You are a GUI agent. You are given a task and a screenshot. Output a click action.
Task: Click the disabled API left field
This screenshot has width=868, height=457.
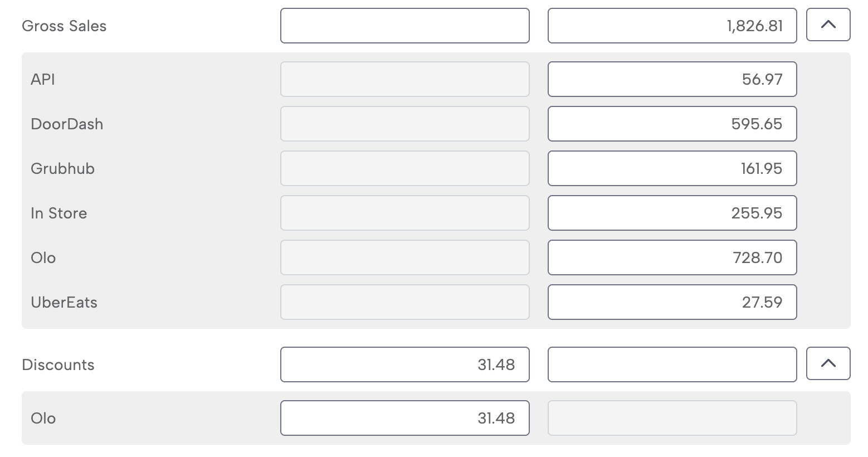point(404,79)
